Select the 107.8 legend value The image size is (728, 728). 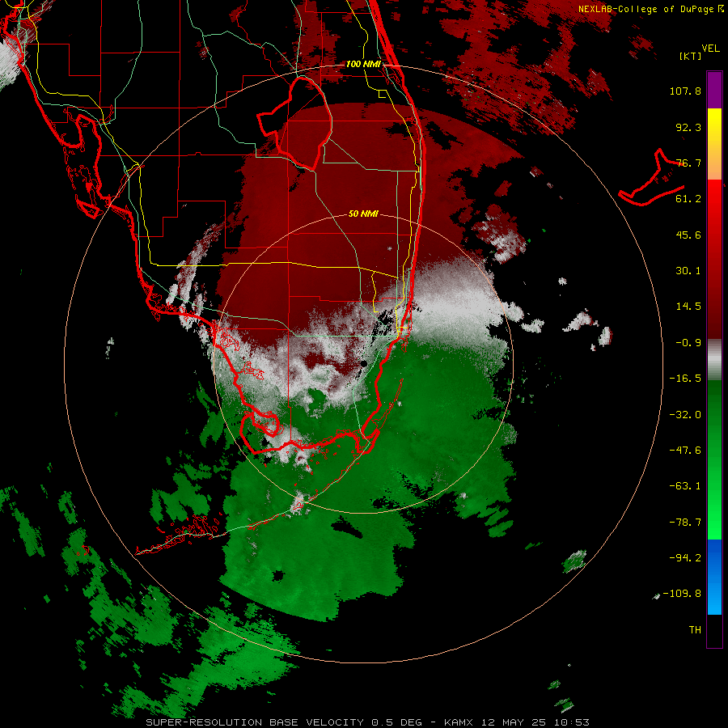pyautogui.click(x=685, y=91)
